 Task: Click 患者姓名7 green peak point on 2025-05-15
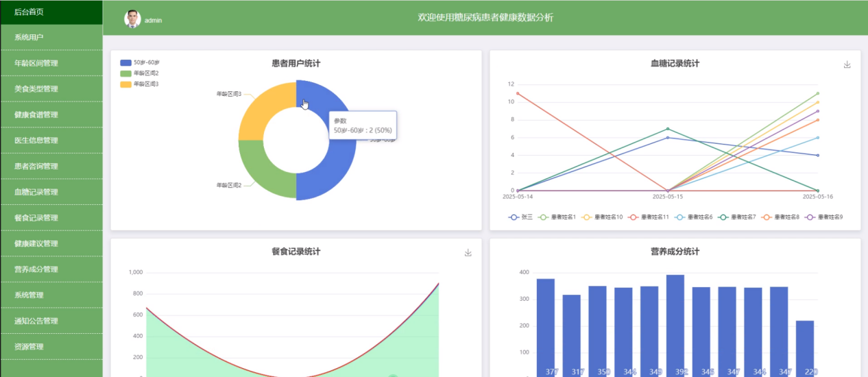[x=668, y=129]
